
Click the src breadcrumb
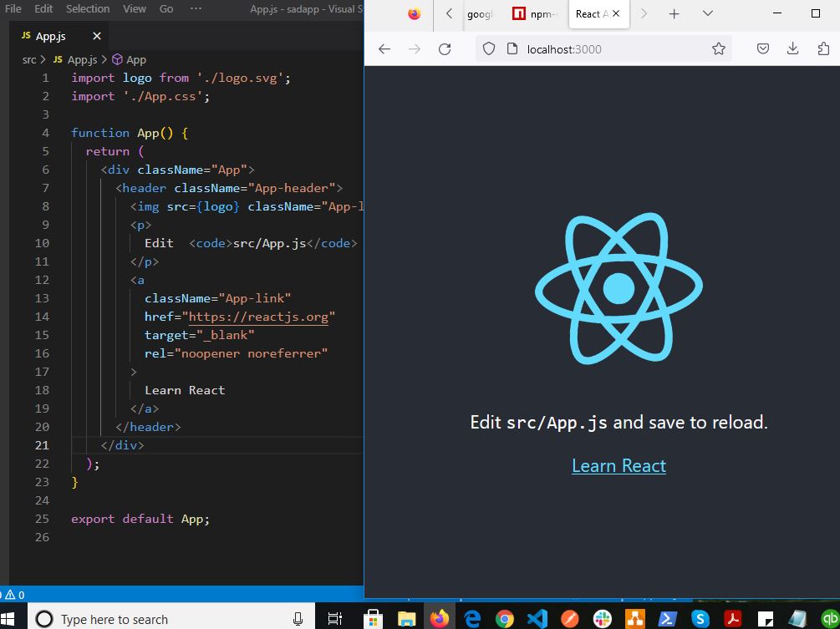coord(29,60)
